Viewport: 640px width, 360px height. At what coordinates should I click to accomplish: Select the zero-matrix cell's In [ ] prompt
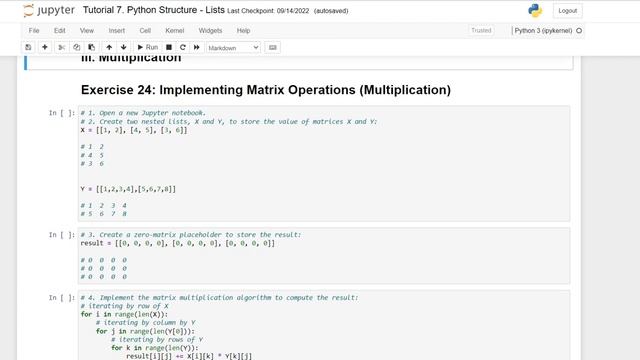[x=62, y=235]
